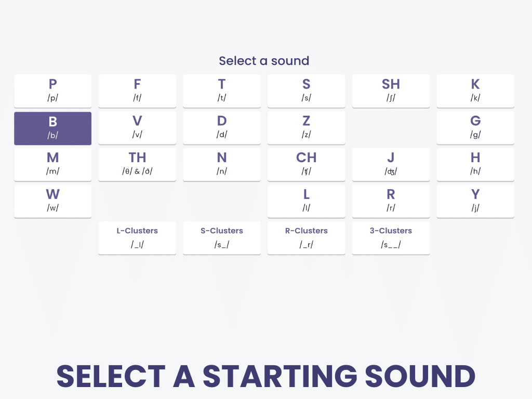Screen dimensions: 532x399
Task: Choose the K /k/ sound
Action: click(475, 91)
